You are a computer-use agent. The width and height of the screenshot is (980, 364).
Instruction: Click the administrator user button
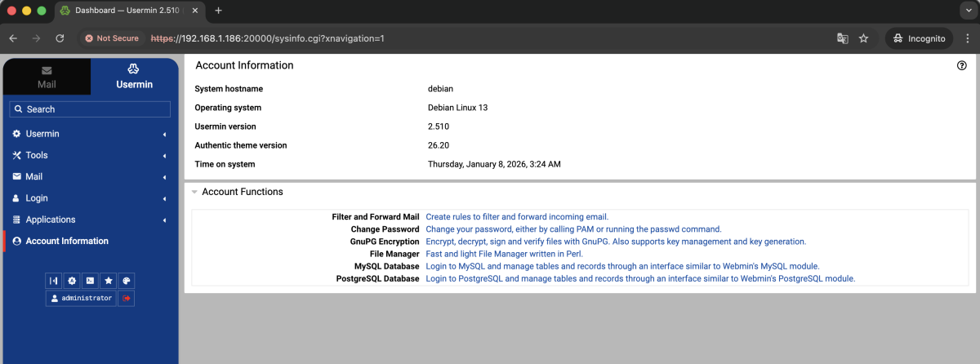pos(81,299)
